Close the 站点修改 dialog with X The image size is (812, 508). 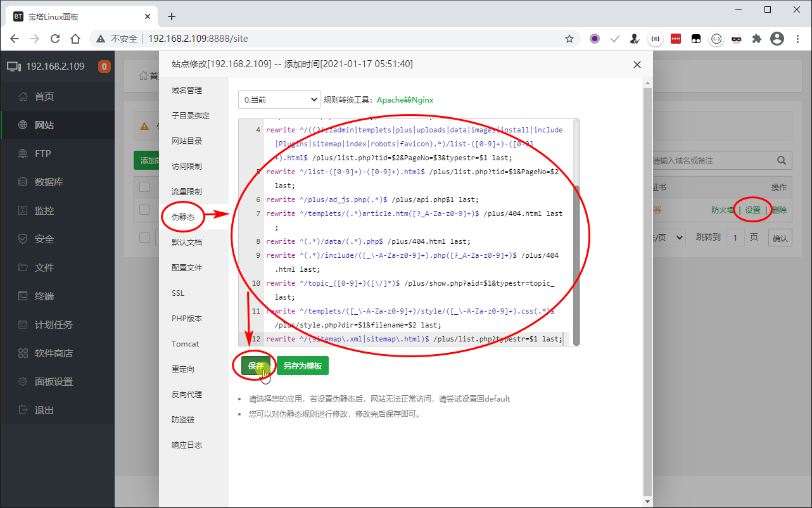tap(637, 64)
